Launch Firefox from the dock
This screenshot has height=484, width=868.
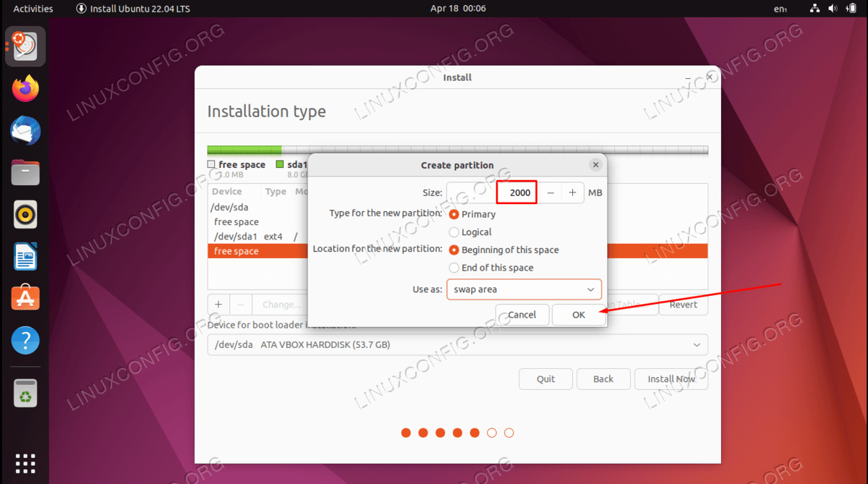tap(26, 89)
